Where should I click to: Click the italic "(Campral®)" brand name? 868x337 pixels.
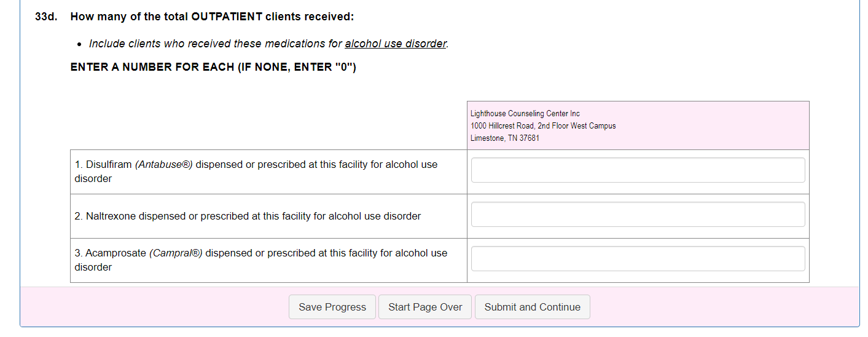pos(176,253)
